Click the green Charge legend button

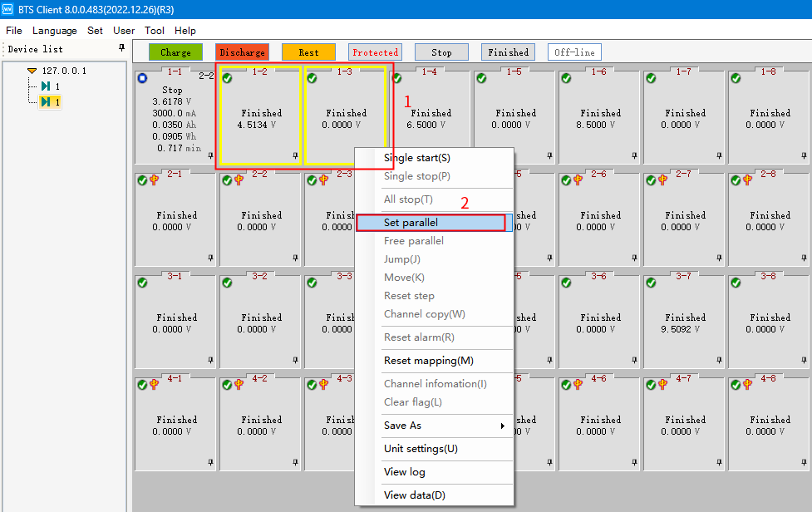(175, 52)
